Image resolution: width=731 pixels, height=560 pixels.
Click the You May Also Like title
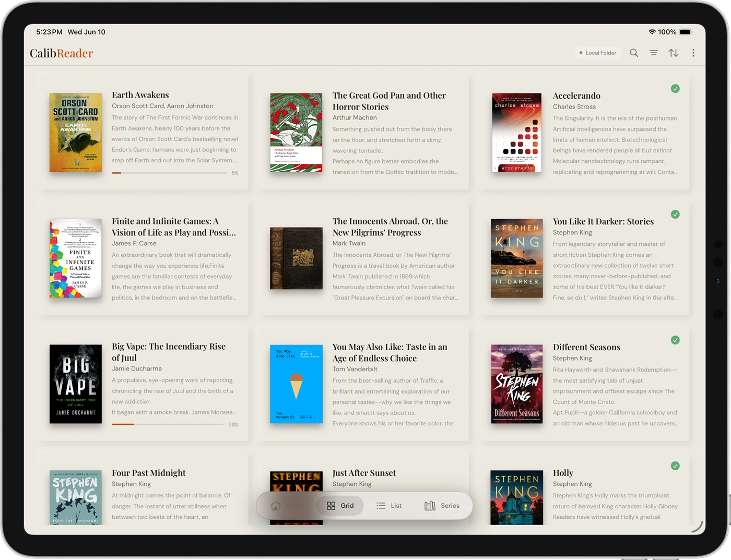point(390,353)
